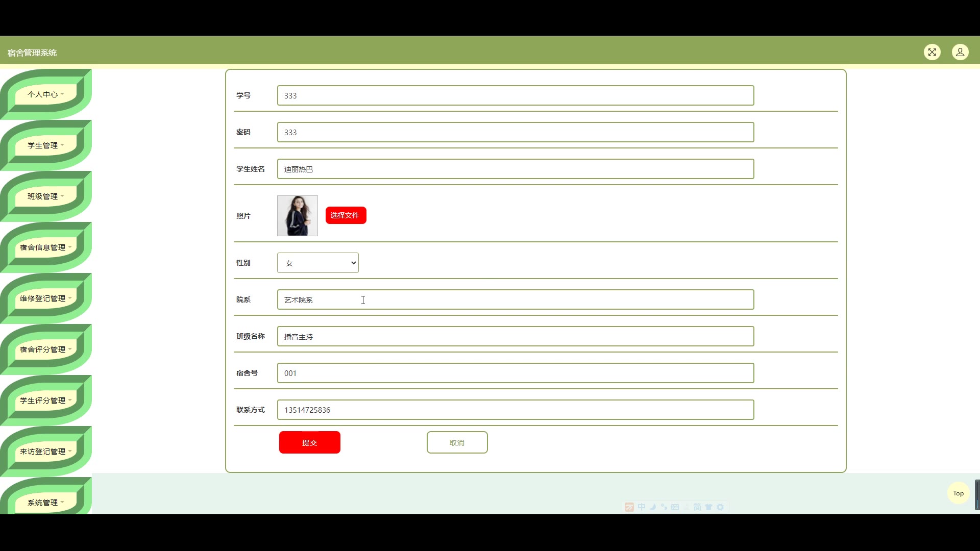980x551 pixels.
Task: Open the 宿舍信息管理 sidebar menu
Action: tap(46, 247)
